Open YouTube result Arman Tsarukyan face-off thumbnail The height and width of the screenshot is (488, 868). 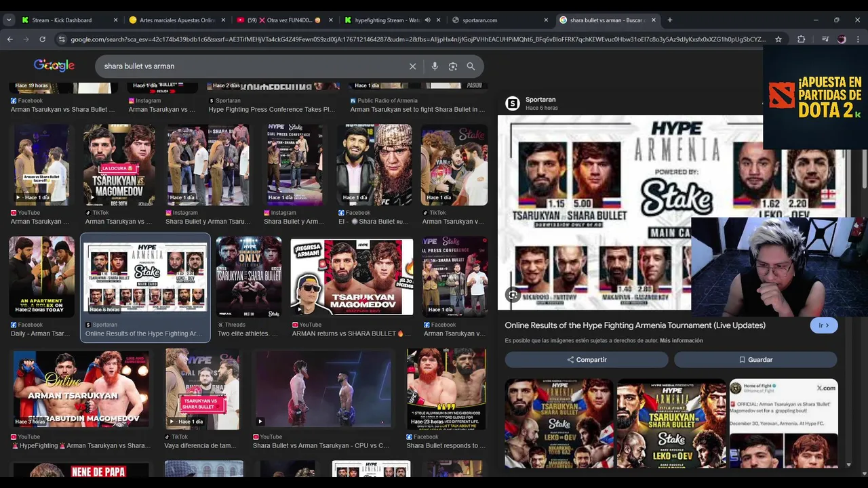[41, 165]
